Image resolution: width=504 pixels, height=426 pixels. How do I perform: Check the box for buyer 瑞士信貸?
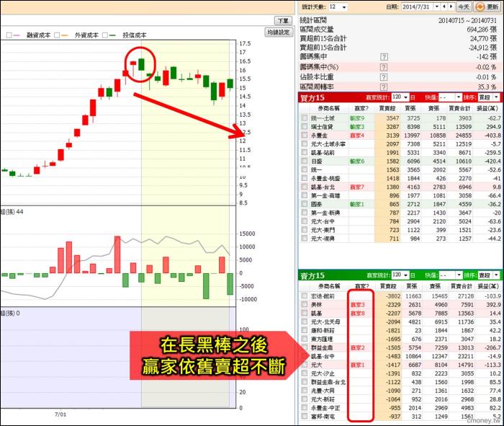click(x=304, y=127)
